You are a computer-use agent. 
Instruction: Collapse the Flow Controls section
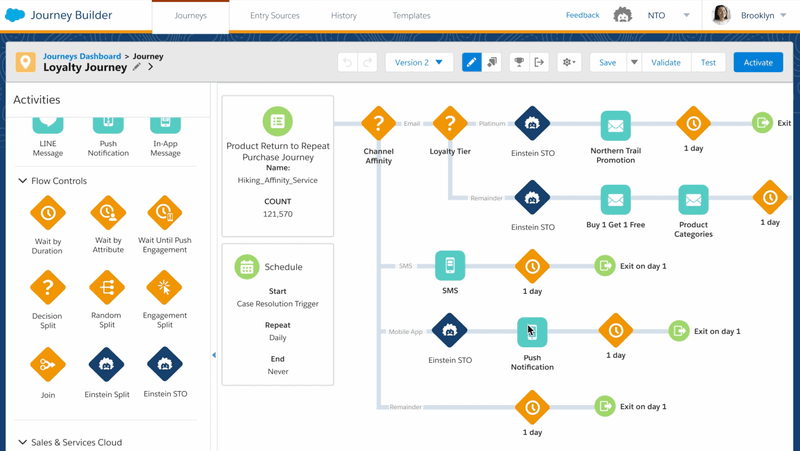click(x=22, y=181)
